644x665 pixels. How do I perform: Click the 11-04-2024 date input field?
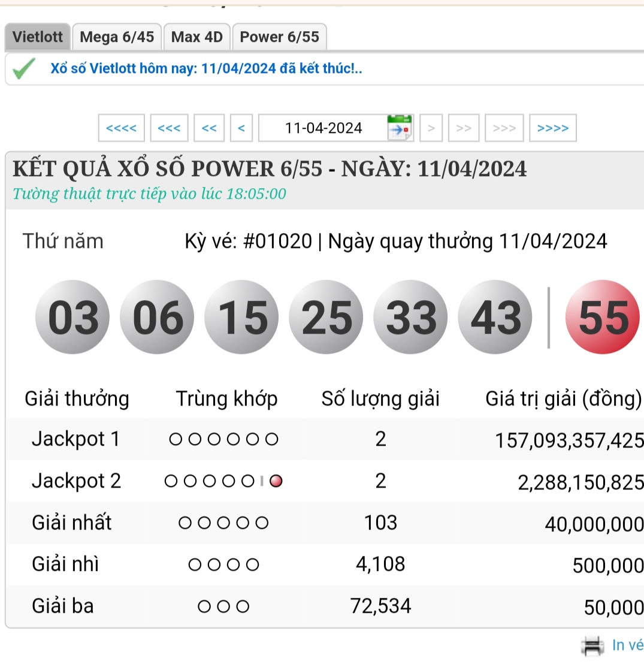click(x=323, y=128)
